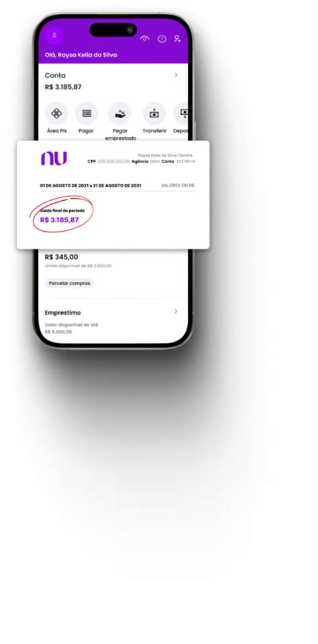Tap the Depositar icon at the row's edge

coord(181,113)
